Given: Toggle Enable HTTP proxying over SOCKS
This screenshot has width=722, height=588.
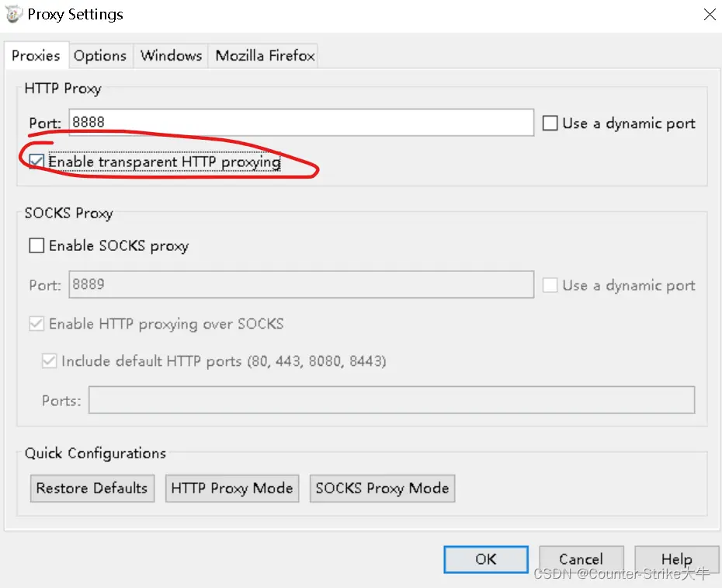Looking at the screenshot, I should coord(36,324).
